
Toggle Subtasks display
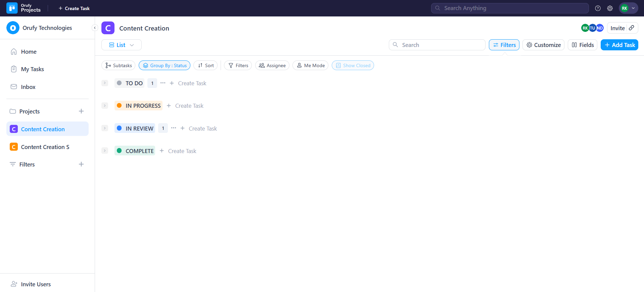pyautogui.click(x=118, y=65)
